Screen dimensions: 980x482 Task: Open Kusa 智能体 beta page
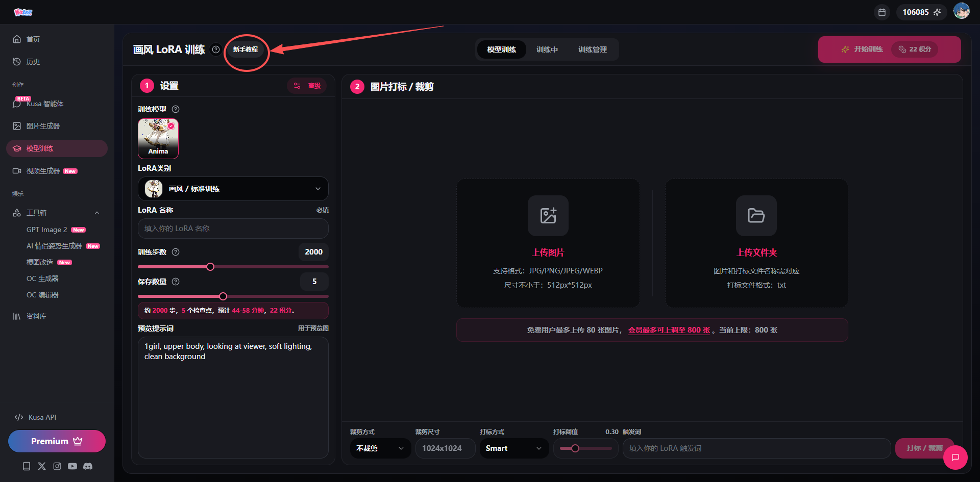(x=57, y=104)
